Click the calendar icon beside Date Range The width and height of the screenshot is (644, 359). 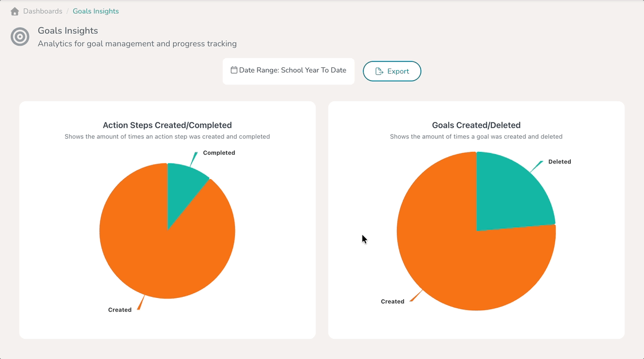(234, 70)
